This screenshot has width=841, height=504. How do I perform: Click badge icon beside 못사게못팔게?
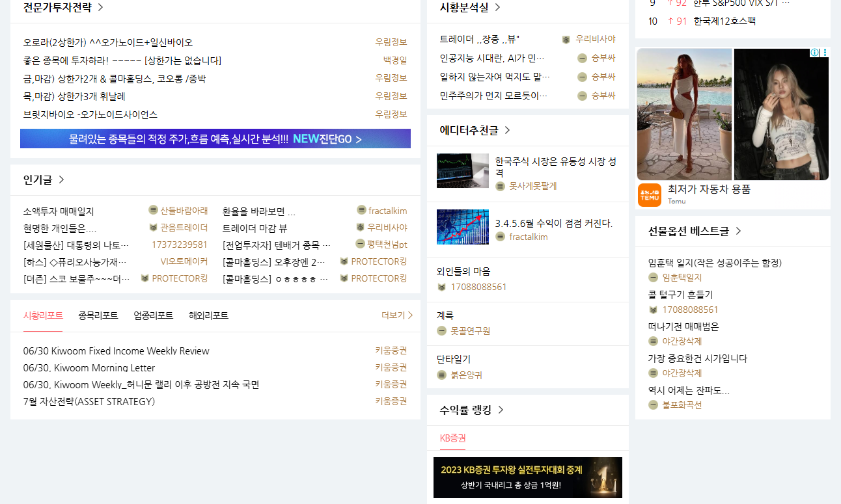tap(500, 186)
